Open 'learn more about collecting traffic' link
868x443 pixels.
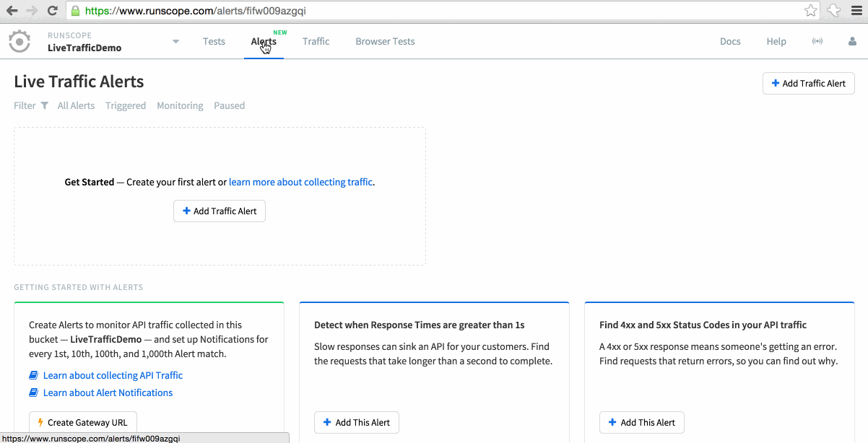(300, 182)
